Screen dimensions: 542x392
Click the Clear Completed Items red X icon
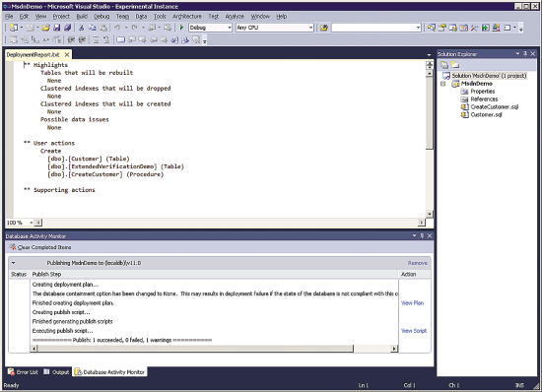[13, 247]
